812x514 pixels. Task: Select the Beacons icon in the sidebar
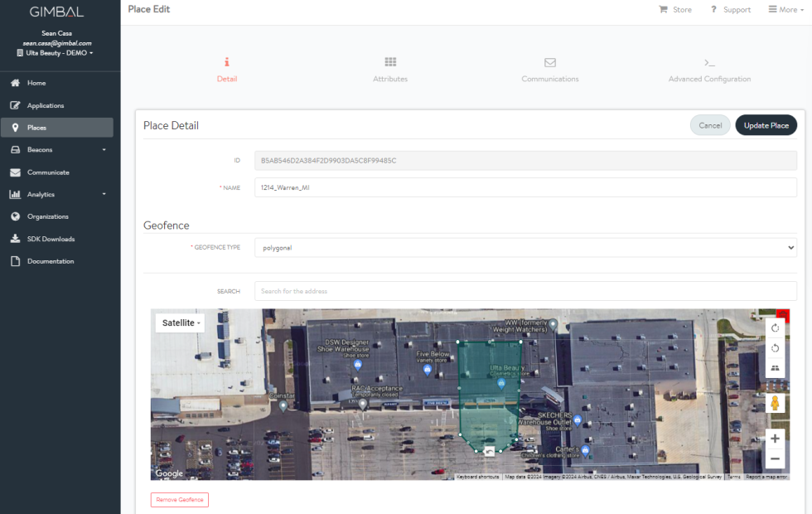15,150
